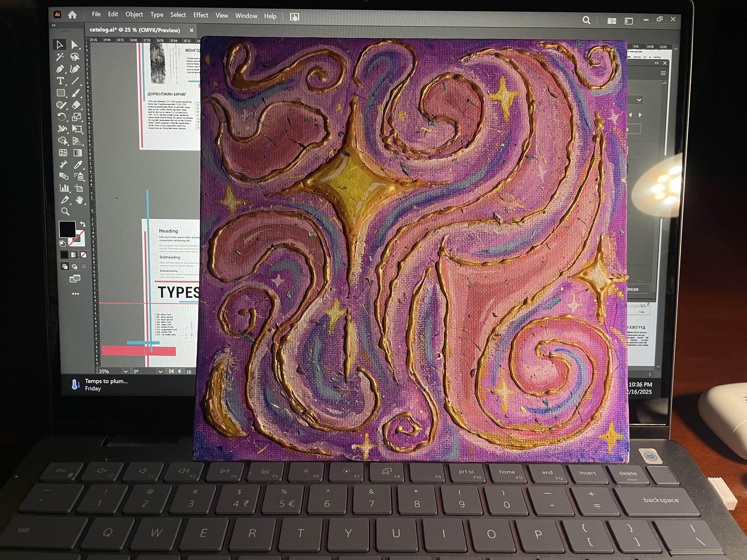Select the Hand tool
The height and width of the screenshot is (560, 747).
point(80,201)
